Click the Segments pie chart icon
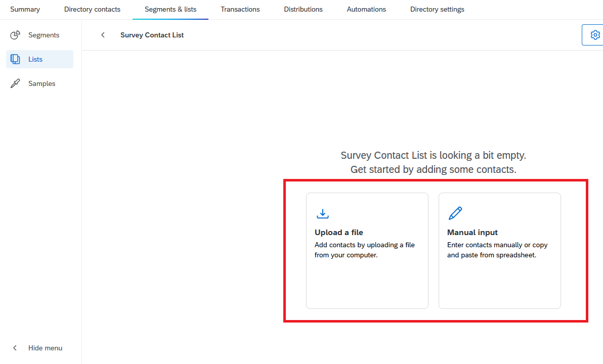The height and width of the screenshot is (364, 603). 15,35
